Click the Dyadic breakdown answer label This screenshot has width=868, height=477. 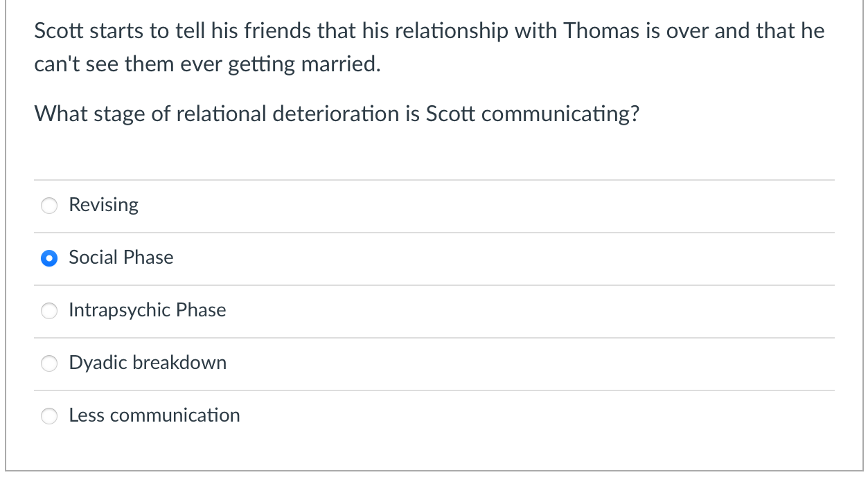[x=148, y=363]
